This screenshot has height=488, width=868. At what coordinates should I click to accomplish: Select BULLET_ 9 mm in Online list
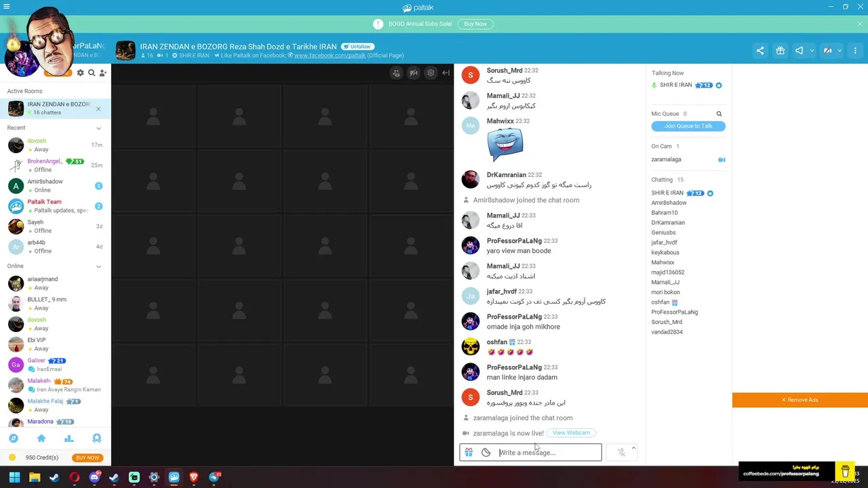[56, 304]
